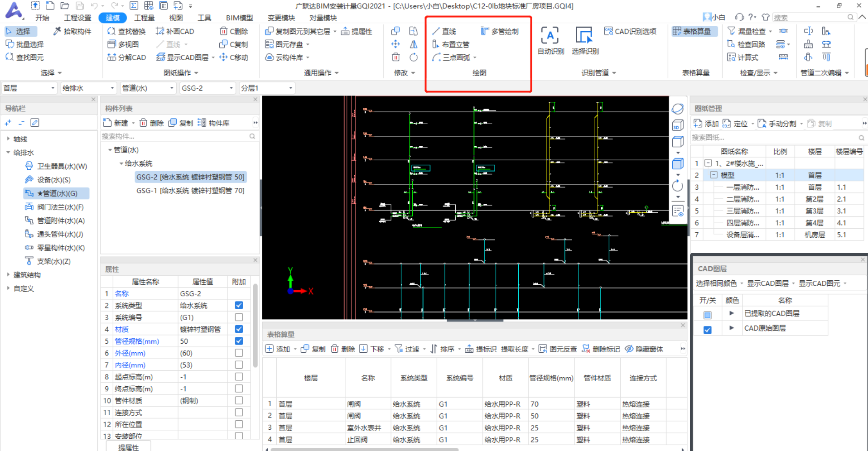The image size is (868, 451).
Task: Open the 首层 floor dropdown
Action: click(29, 88)
